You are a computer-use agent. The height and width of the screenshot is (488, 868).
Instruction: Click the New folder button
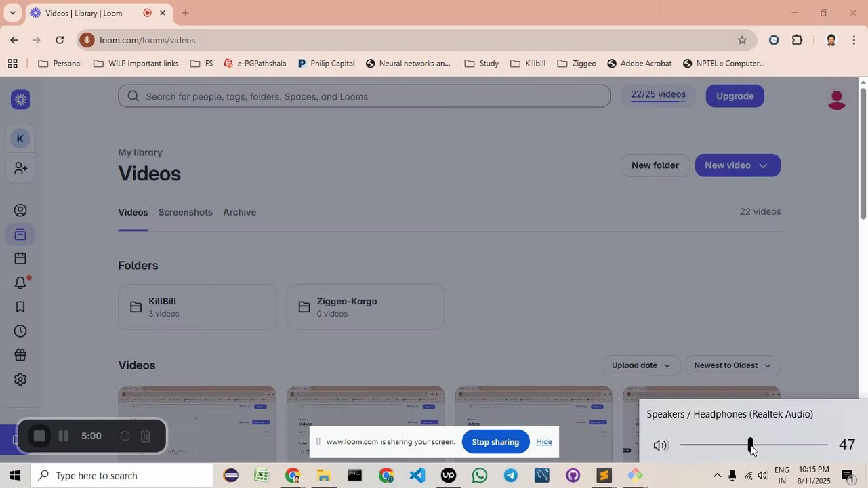click(655, 165)
